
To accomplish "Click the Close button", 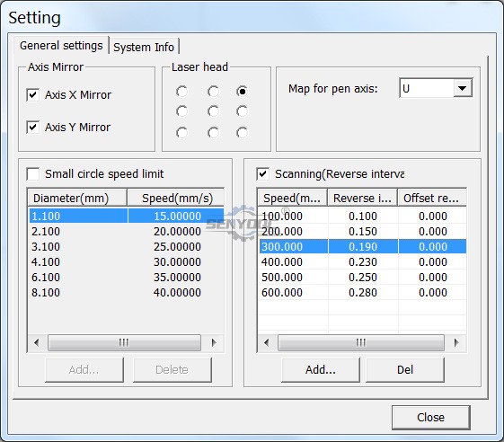I will point(431,417).
